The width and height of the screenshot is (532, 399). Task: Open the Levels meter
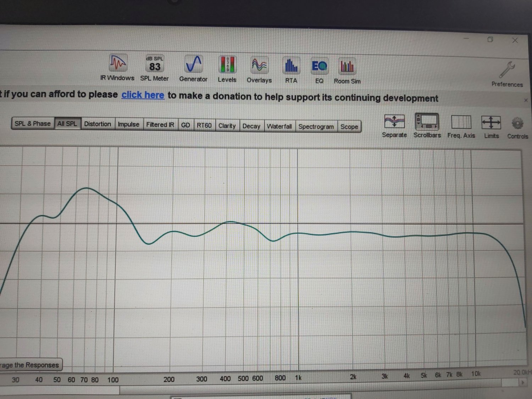pyautogui.click(x=227, y=69)
